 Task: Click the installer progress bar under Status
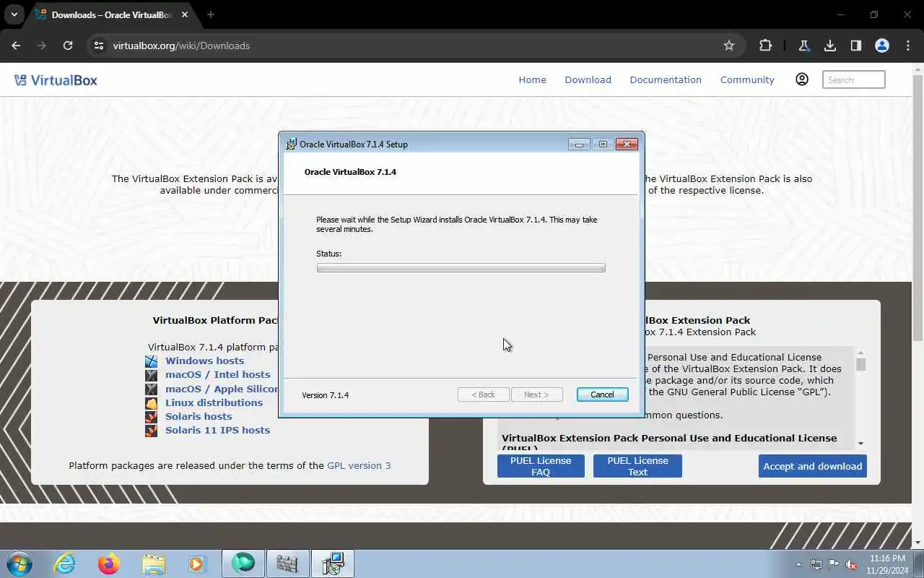461,268
